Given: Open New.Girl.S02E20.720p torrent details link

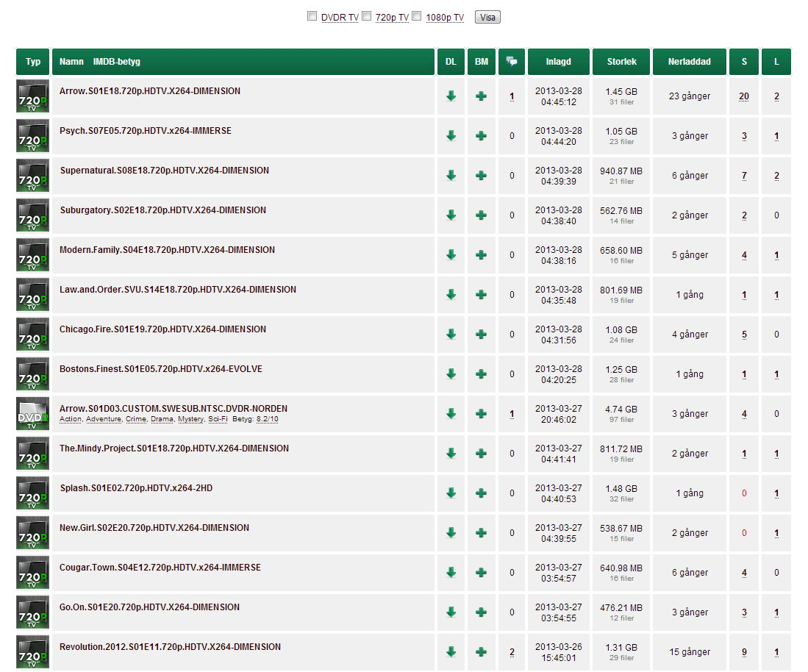Looking at the screenshot, I should pos(154,528).
